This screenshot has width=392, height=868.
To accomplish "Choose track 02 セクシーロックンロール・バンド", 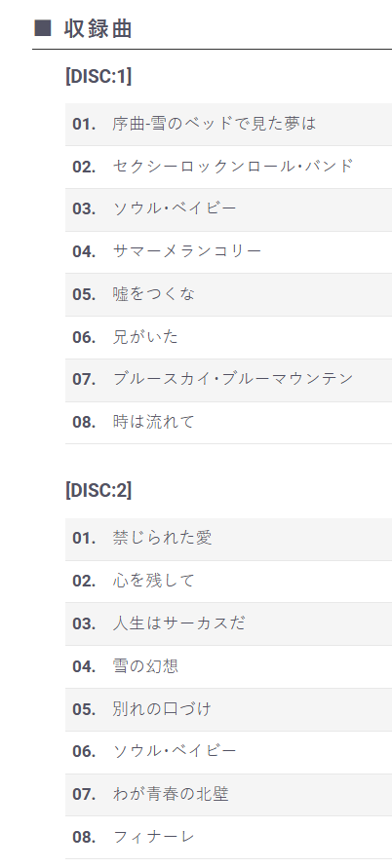I will click(x=228, y=167).
